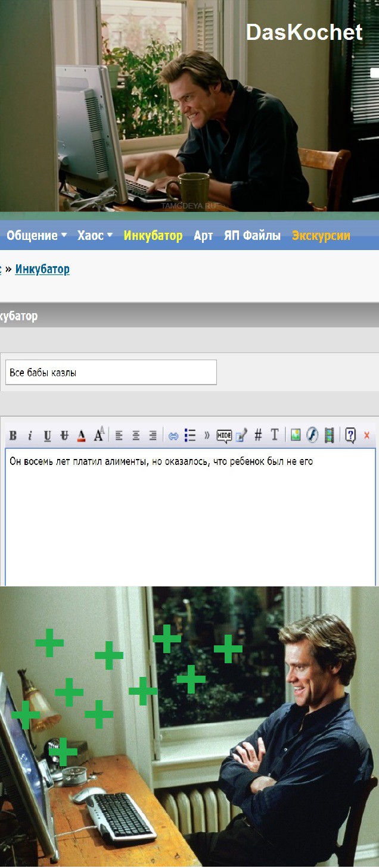Go to the ЯП Файлы section
This screenshot has height=868, width=379.
[x=252, y=236]
